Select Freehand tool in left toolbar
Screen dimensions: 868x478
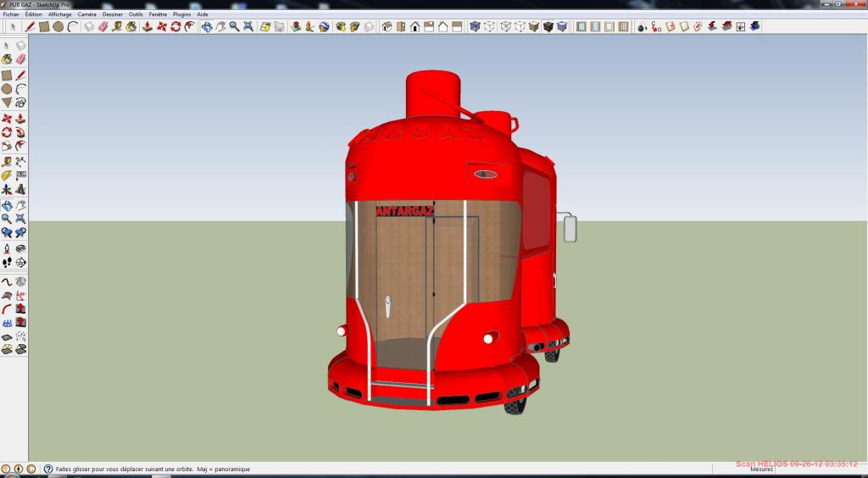pos(20,103)
